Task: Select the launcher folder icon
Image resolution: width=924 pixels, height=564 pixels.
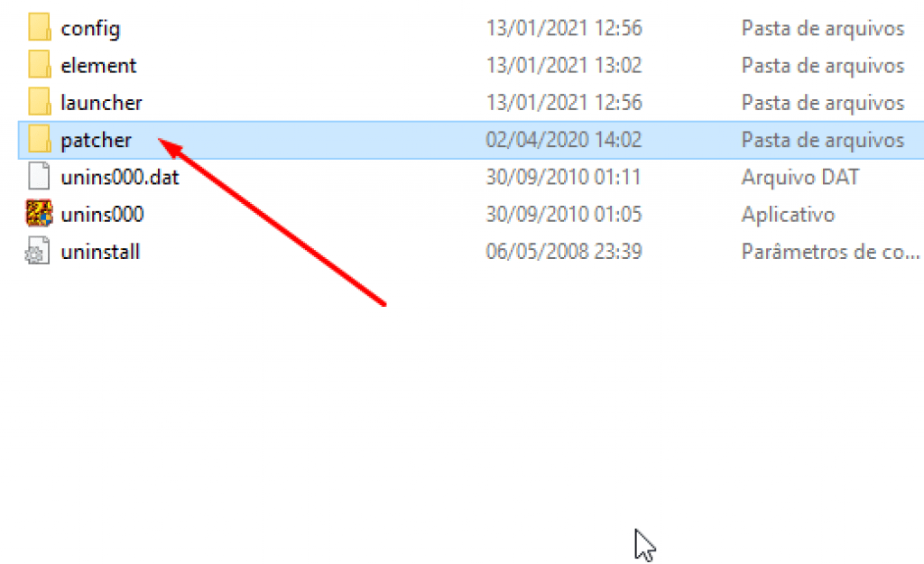Action: [39, 102]
